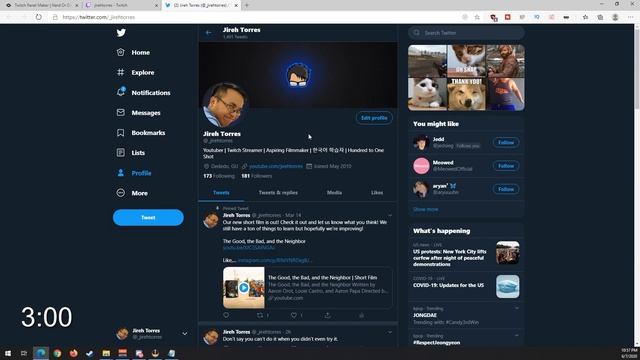Screen dimensions: 640x360
Task: Click the Home icon in sidebar
Action: coord(120,52)
